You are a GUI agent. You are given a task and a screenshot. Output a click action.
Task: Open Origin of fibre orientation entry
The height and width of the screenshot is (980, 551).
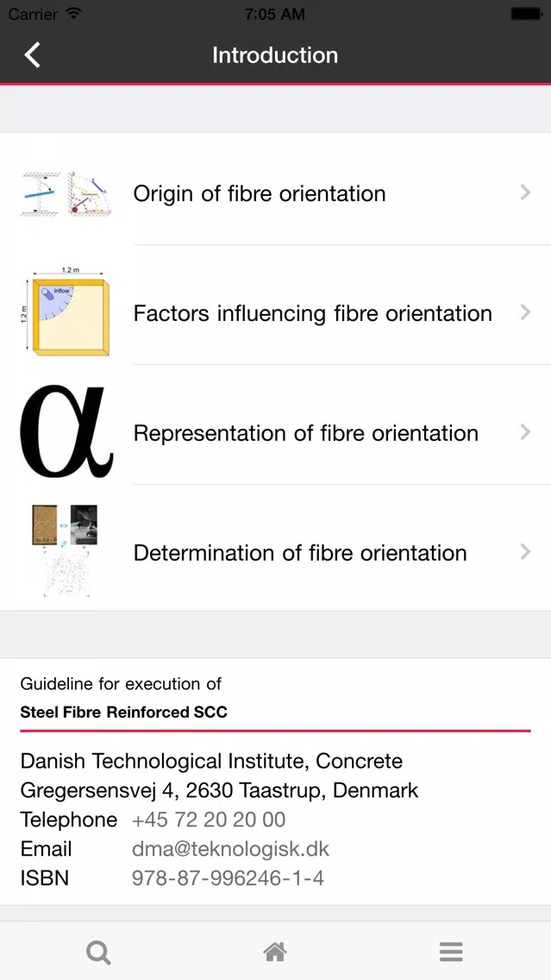276,192
